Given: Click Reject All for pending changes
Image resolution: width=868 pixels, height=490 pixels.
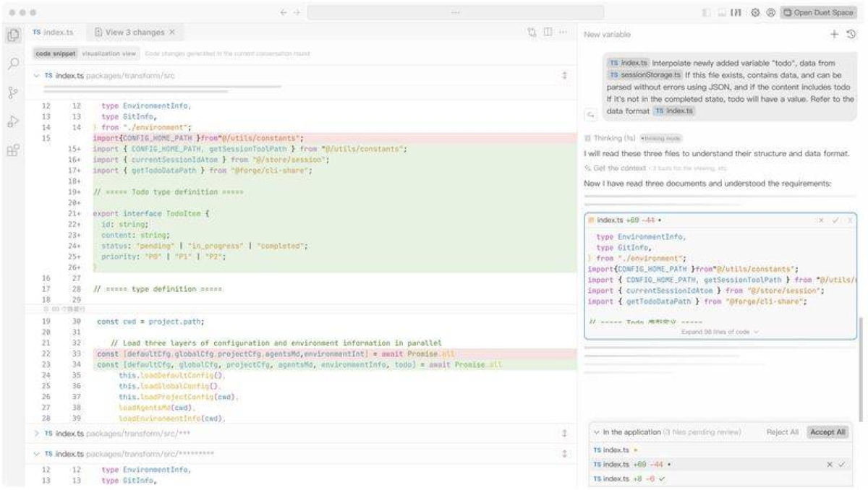Looking at the screenshot, I should tap(783, 432).
